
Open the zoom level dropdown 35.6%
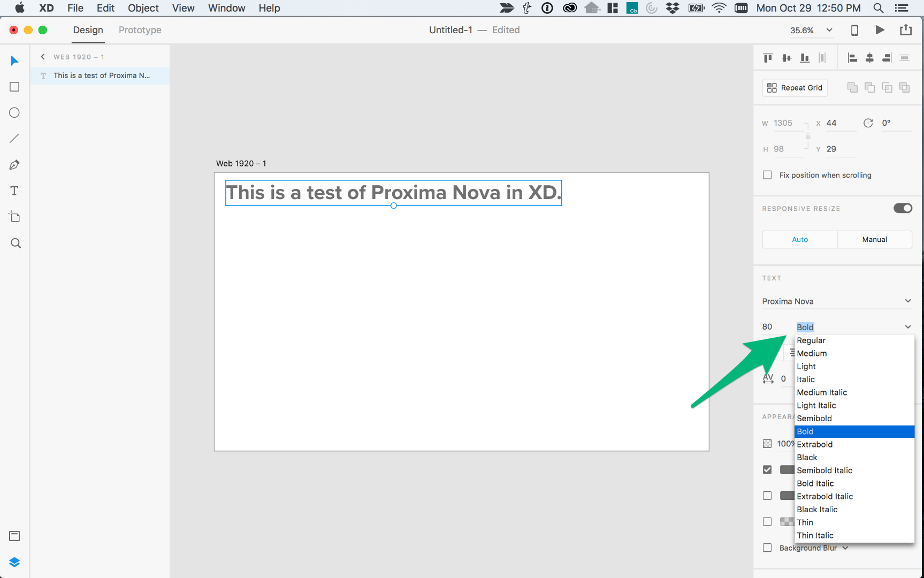point(811,31)
